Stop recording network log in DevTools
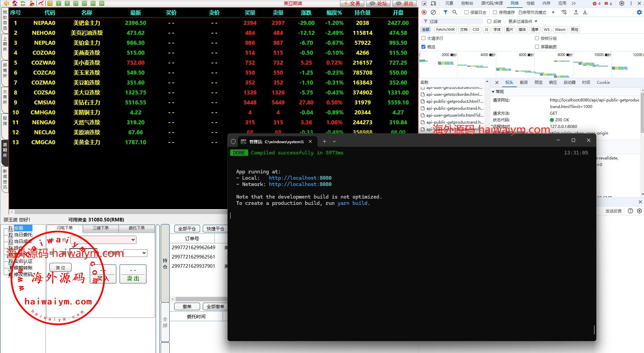This screenshot has height=353, width=644. point(424,12)
